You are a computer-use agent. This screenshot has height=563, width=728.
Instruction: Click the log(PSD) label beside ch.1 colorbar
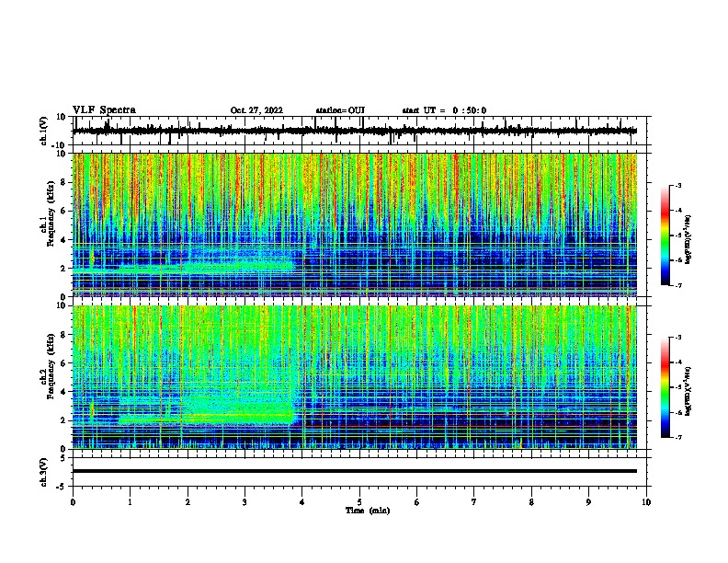[x=688, y=239]
